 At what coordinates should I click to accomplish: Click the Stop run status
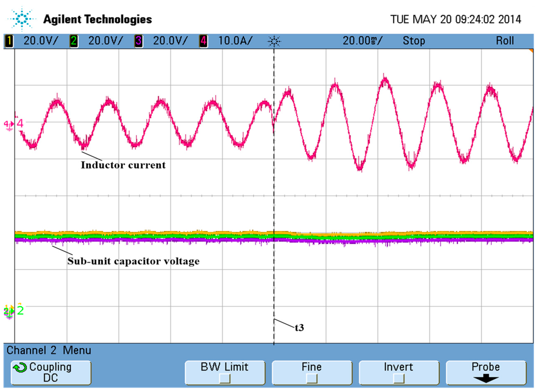click(414, 41)
